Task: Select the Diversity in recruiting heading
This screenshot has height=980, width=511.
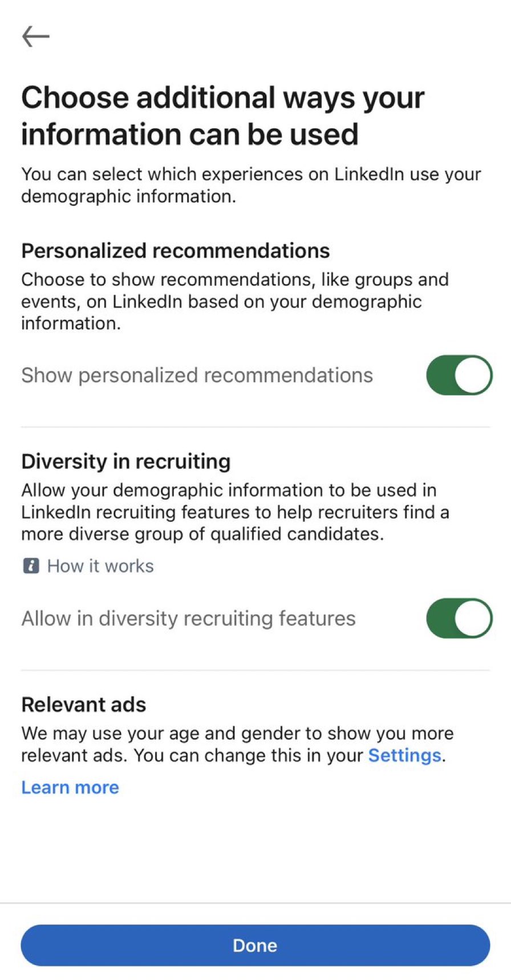Action: pyautogui.click(x=126, y=461)
